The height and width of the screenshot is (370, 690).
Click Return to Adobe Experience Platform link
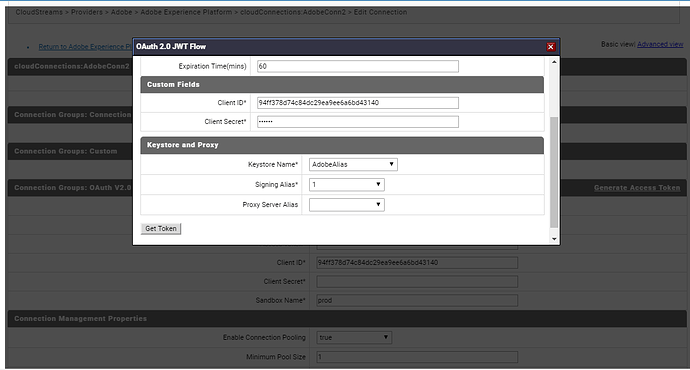click(x=85, y=47)
